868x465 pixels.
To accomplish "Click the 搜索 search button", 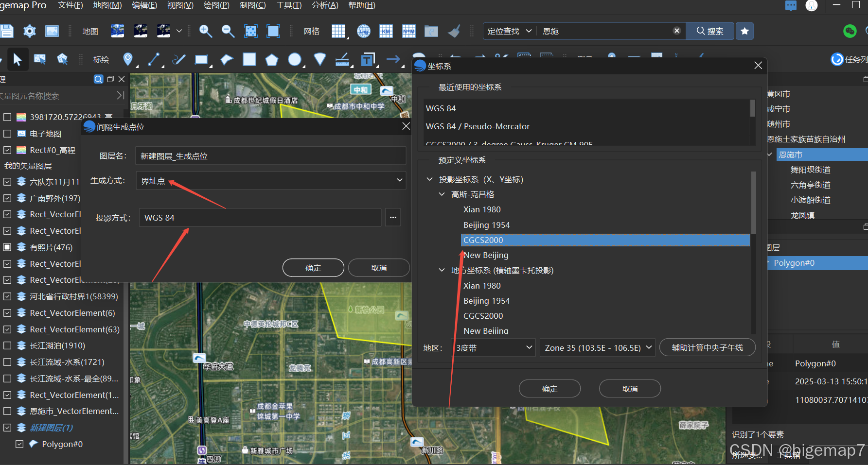I will (710, 31).
